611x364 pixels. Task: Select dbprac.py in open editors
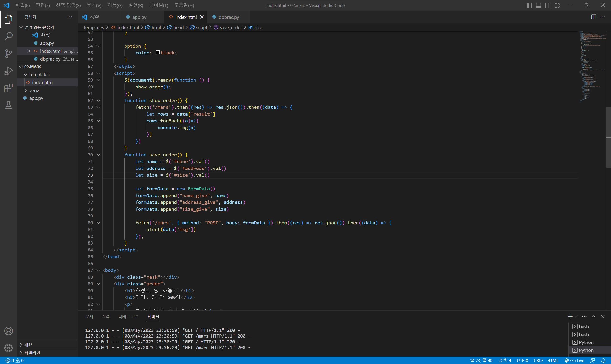[48, 59]
